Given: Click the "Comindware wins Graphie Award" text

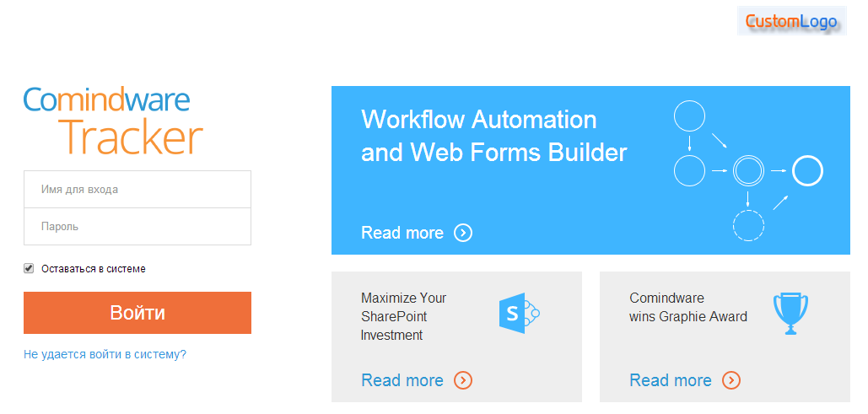Looking at the screenshot, I should [x=688, y=307].
